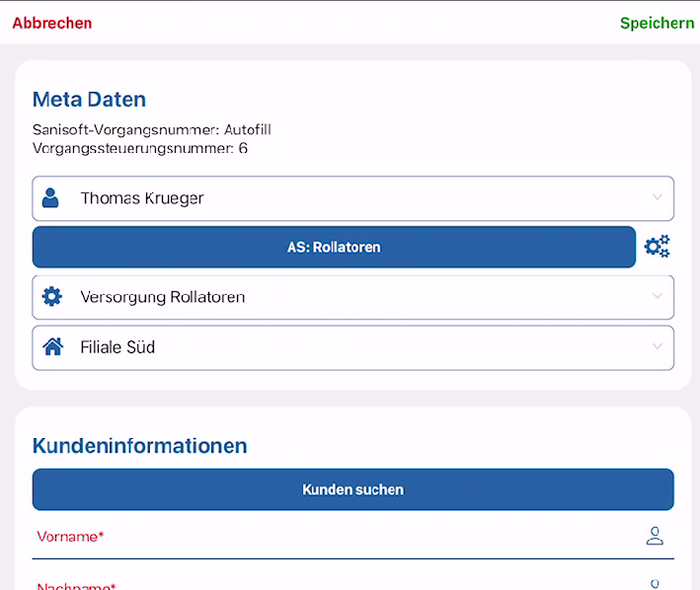
Task: Expand the Filiale Süd dropdown chevron
Action: [x=658, y=346]
